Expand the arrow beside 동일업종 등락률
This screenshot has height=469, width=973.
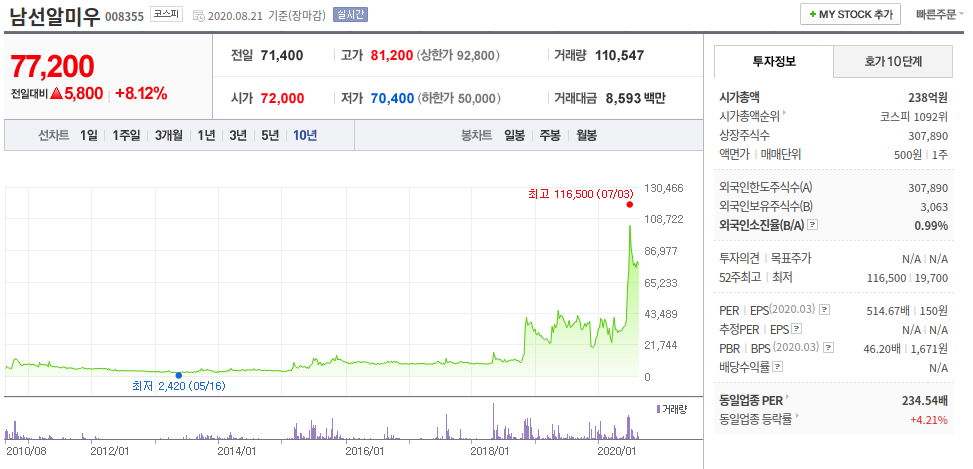(797, 417)
